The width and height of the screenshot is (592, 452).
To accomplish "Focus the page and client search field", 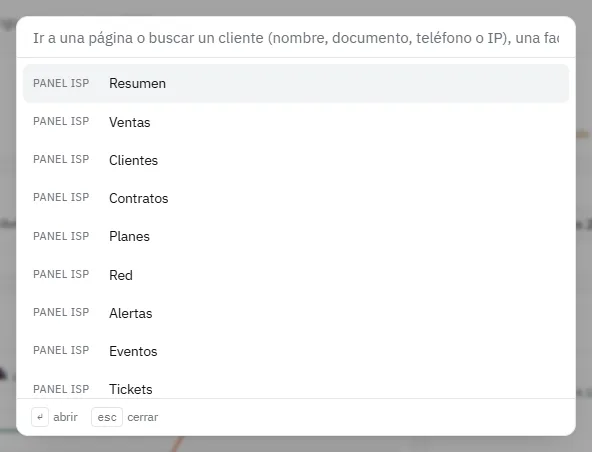I will [x=296, y=38].
